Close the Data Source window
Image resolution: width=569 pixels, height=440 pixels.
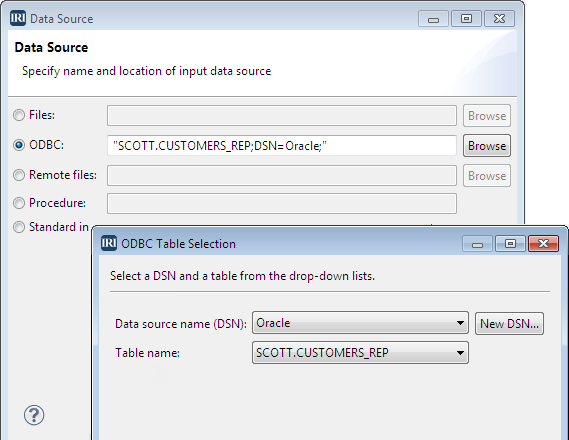(499, 18)
